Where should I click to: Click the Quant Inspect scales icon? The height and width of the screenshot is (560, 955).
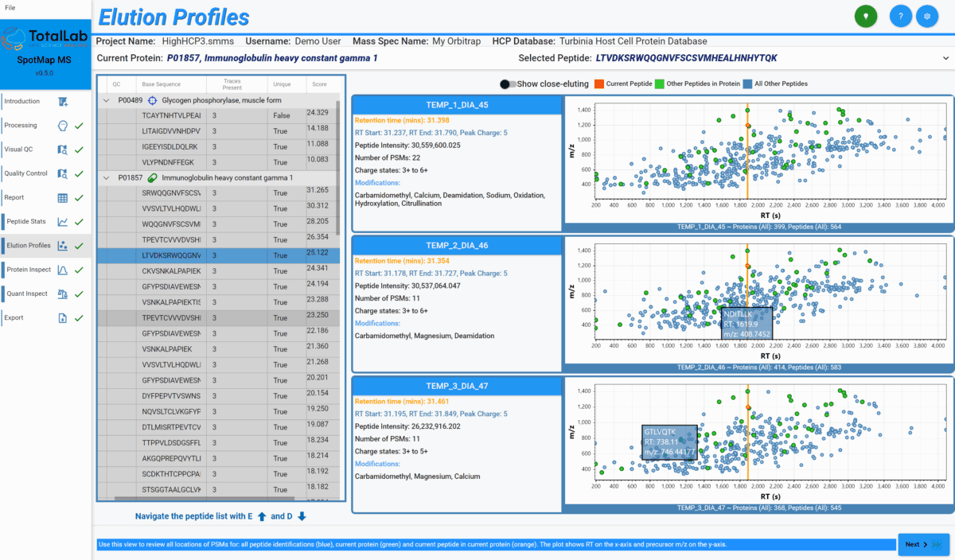click(x=62, y=294)
